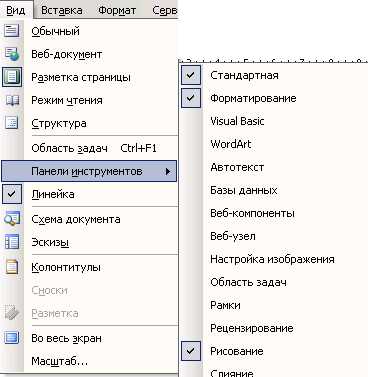Open the Вид menu
Image resolution: width=368 pixels, height=377 pixels.
pos(16,10)
